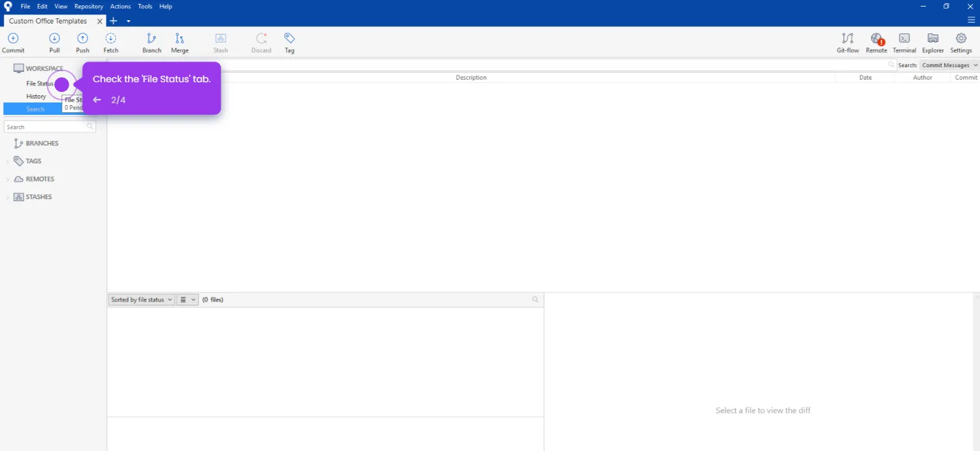Open the Remote repository icon

pos(877,43)
